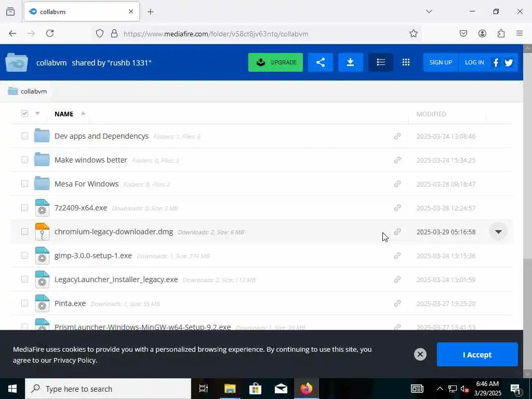Show hidden system tray icons
The height and width of the screenshot is (399, 532).
pyautogui.click(x=440, y=389)
